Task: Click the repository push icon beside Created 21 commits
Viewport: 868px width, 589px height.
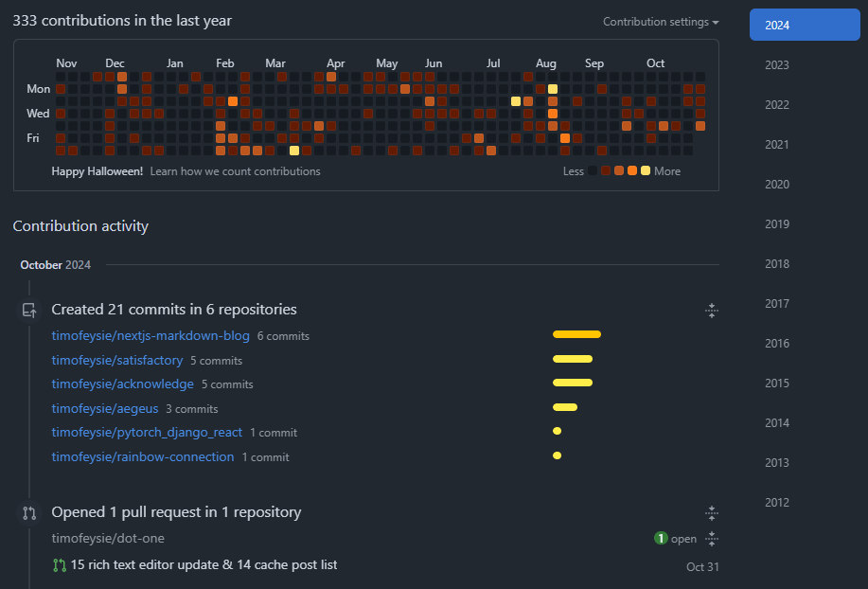Action: tap(29, 311)
